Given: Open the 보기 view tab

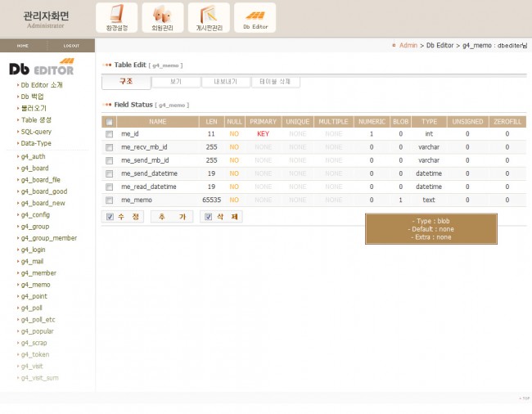Looking at the screenshot, I should tap(176, 82).
